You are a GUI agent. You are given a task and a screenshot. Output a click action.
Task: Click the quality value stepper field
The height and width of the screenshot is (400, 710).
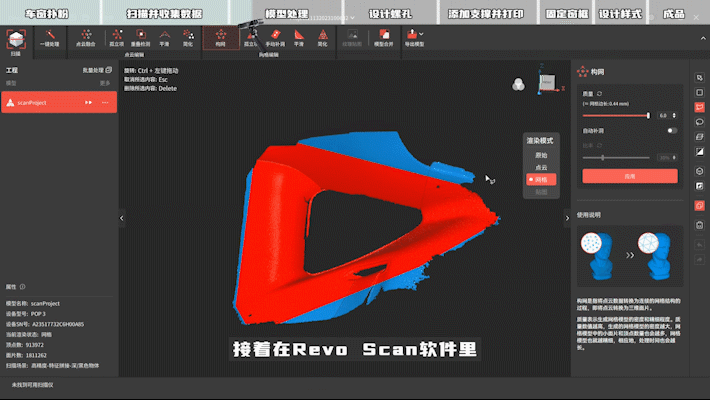[663, 116]
